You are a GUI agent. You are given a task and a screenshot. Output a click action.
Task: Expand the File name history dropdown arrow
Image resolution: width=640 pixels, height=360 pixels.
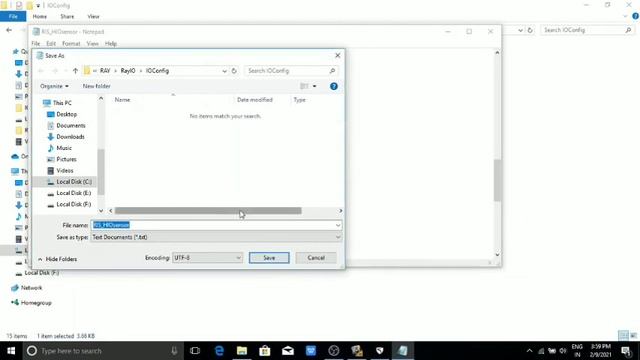point(338,225)
